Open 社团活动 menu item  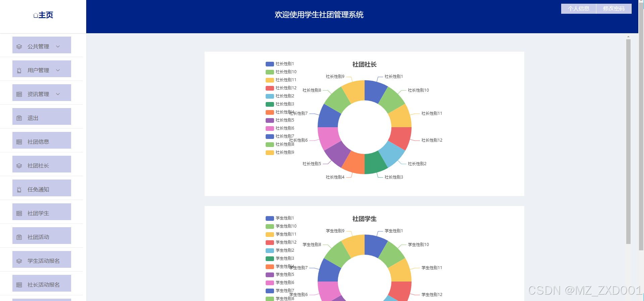tap(42, 236)
